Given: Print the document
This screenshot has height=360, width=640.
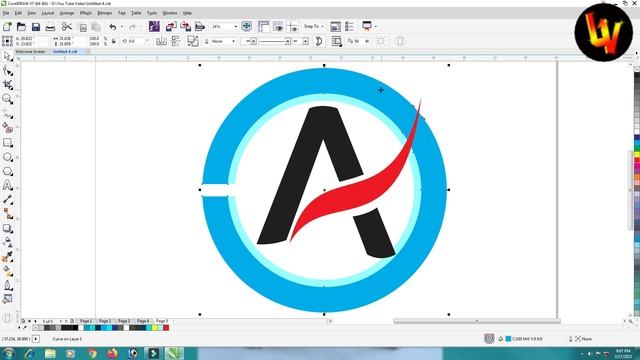Looking at the screenshot, I should point(50,27).
